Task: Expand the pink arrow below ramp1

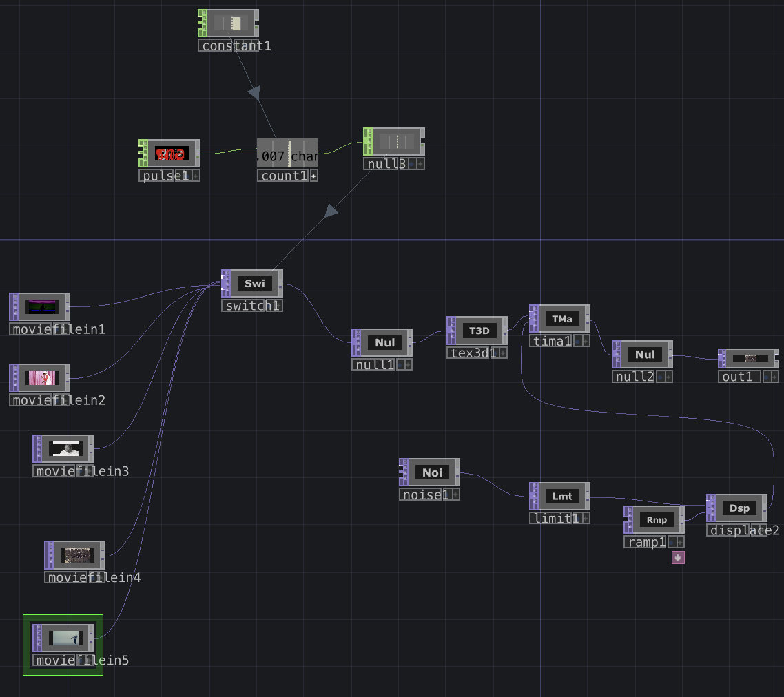Action: click(678, 558)
